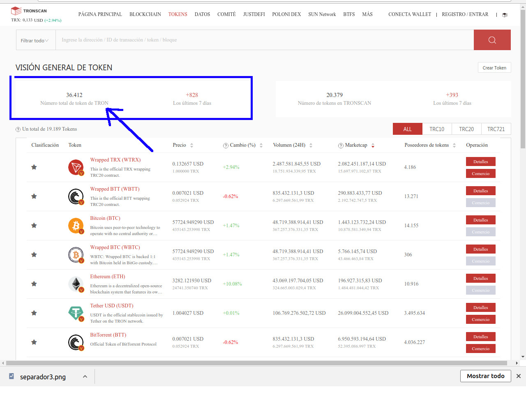Click the scrollbar's right arrow
The height and width of the screenshot is (420, 526).
coord(517,363)
